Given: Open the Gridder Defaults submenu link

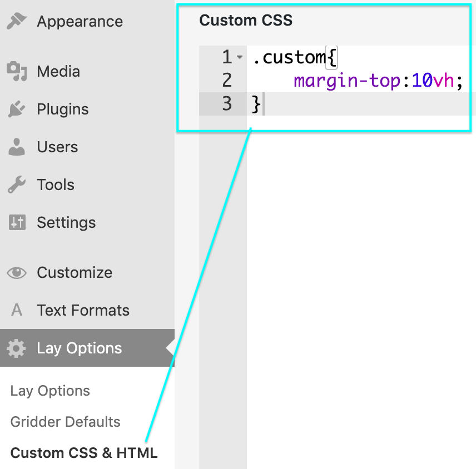Looking at the screenshot, I should click(x=65, y=422).
